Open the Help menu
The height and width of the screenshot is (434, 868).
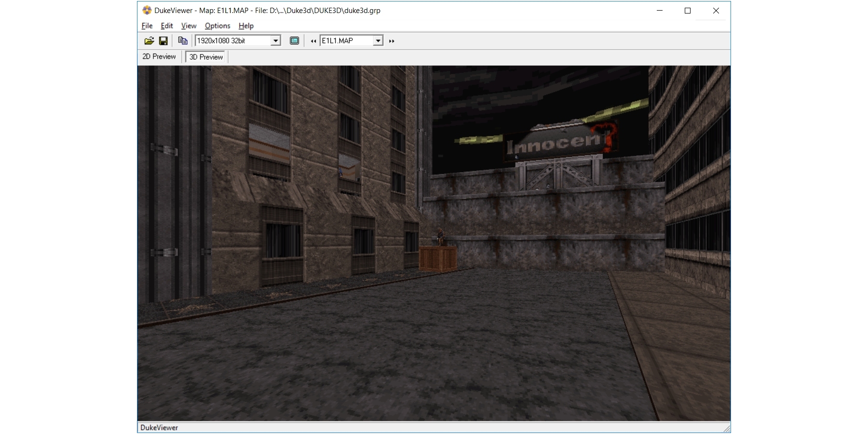pos(246,26)
